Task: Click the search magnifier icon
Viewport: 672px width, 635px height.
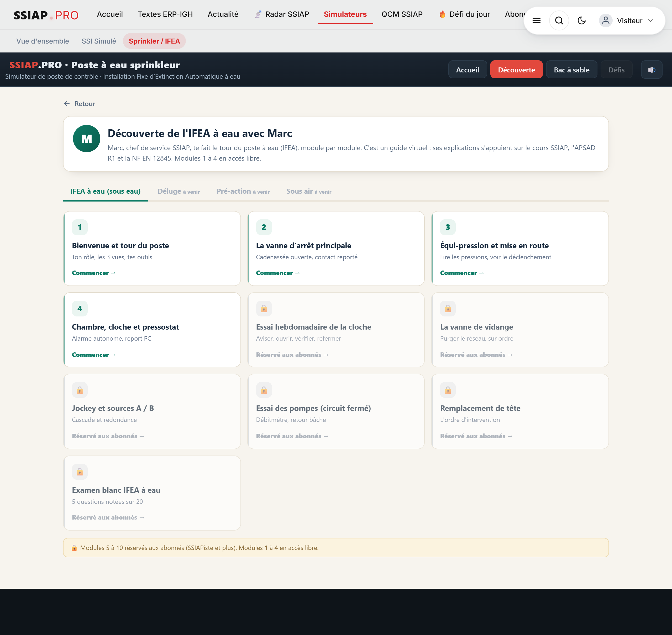Action: (x=559, y=21)
